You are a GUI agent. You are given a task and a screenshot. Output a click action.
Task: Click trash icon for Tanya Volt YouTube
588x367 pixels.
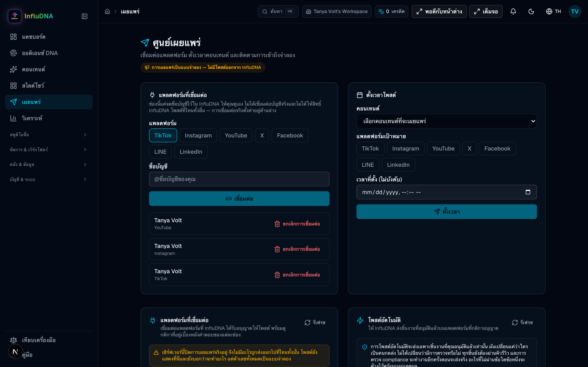coord(277,224)
